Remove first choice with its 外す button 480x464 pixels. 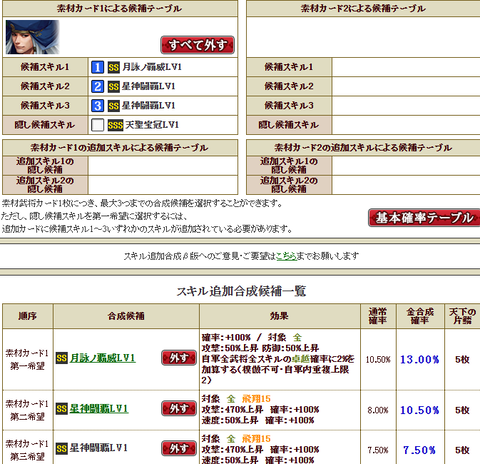(179, 358)
